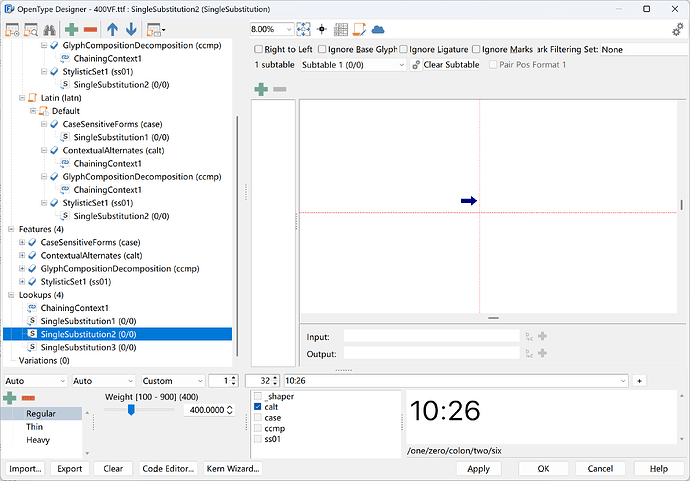Click the weight value 400.0000 stepper arrows

coord(229,410)
